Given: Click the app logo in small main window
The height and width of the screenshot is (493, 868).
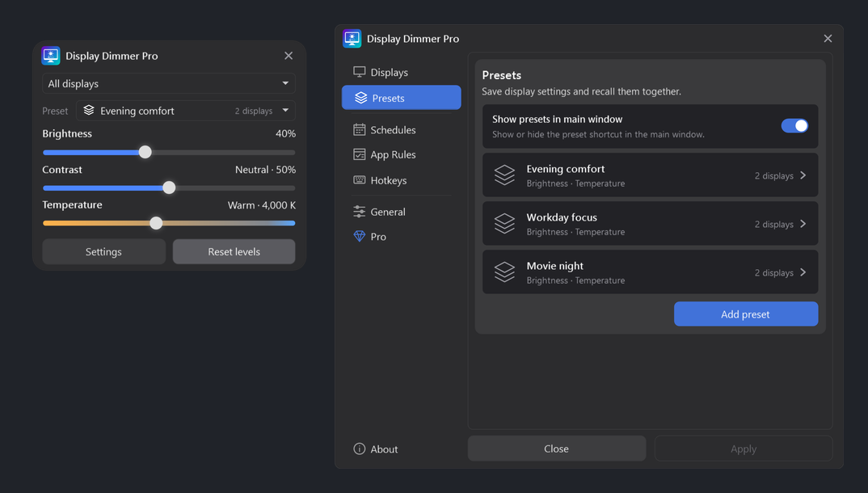Looking at the screenshot, I should tap(51, 56).
